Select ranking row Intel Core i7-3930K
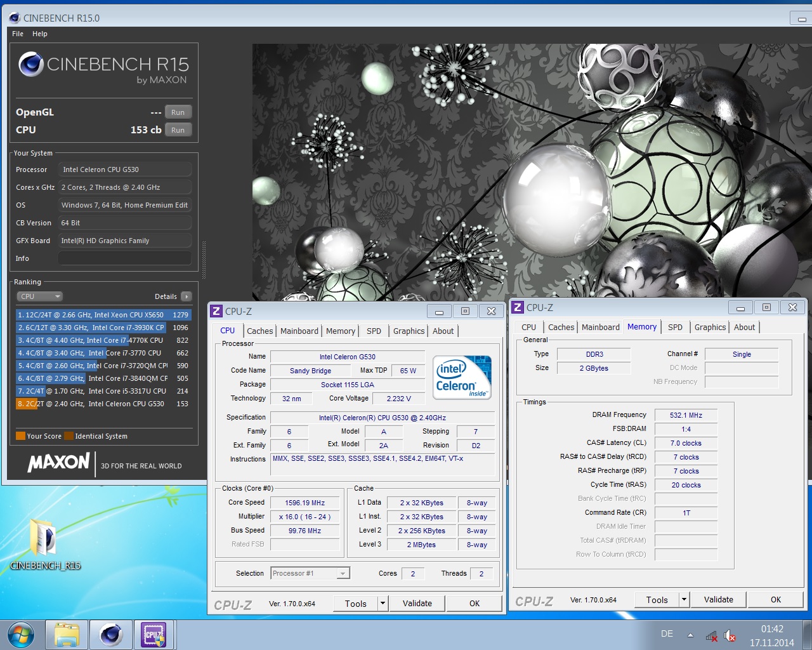The image size is (812, 650). tap(103, 328)
